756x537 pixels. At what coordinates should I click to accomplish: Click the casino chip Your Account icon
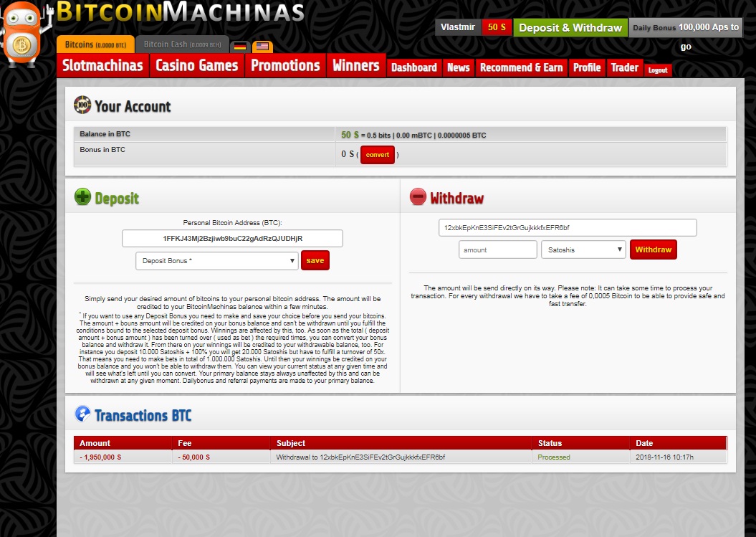pos(82,106)
